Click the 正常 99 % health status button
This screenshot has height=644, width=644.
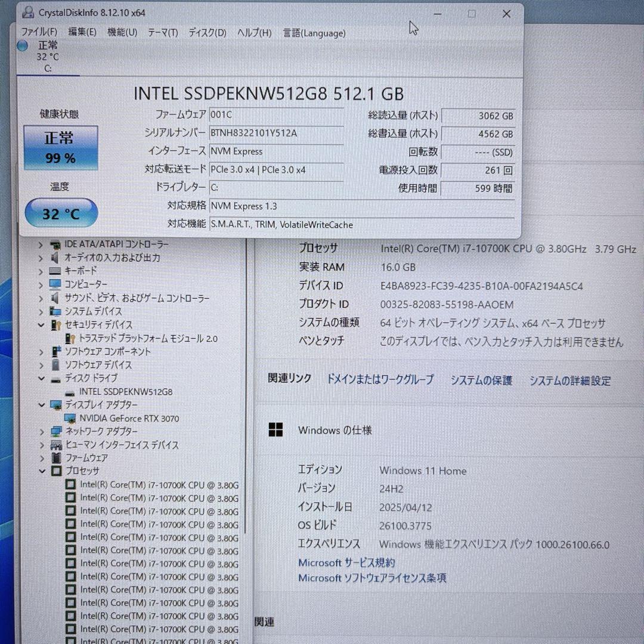coord(61,148)
